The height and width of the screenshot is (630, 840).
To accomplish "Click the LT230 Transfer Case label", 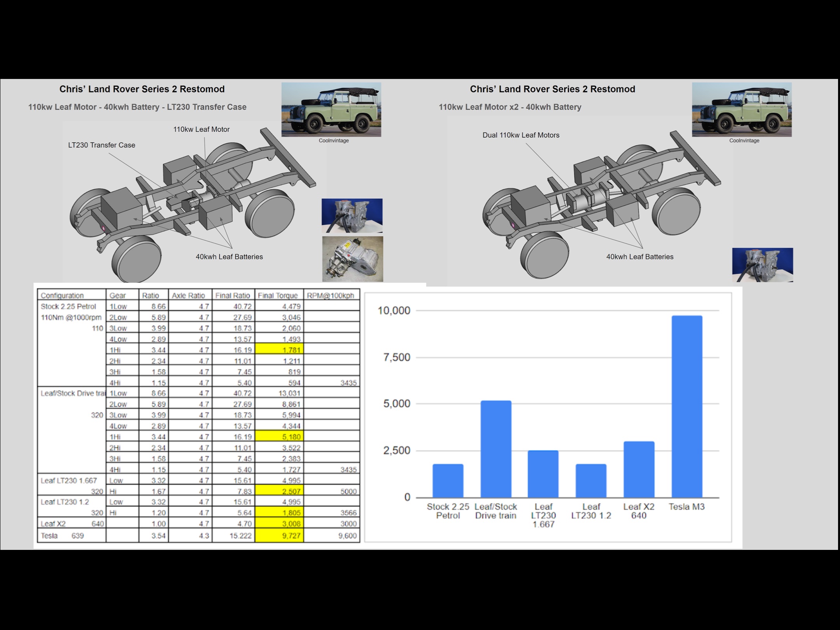I will (x=101, y=145).
